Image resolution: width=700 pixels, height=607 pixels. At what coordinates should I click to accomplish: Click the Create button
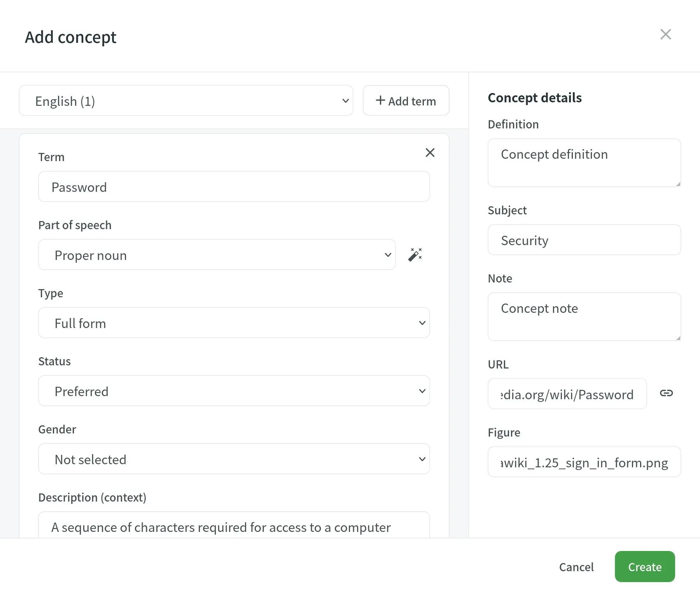[x=644, y=567]
